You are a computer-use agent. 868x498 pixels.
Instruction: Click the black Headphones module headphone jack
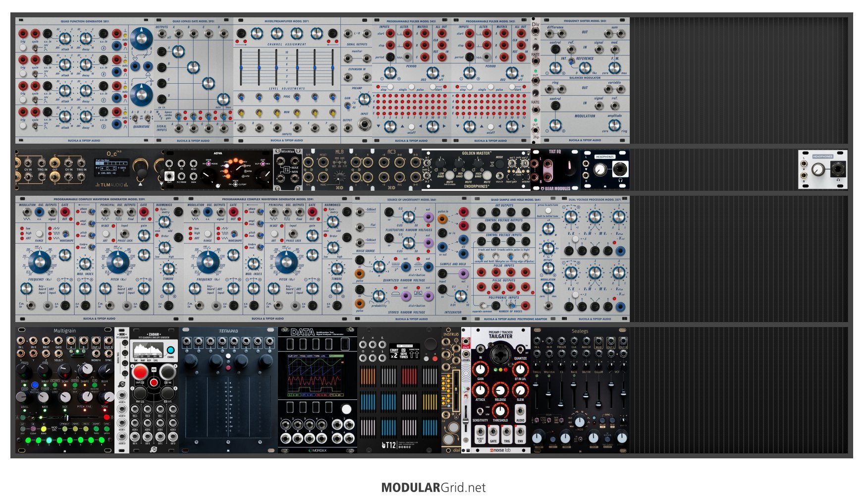pos(619,170)
